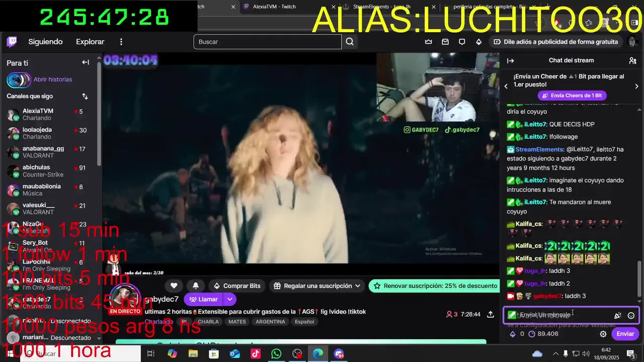Image resolution: width=644 pixels, height=362 pixels.
Task: Click the Charlando category link under stream title
Action: tap(158, 322)
